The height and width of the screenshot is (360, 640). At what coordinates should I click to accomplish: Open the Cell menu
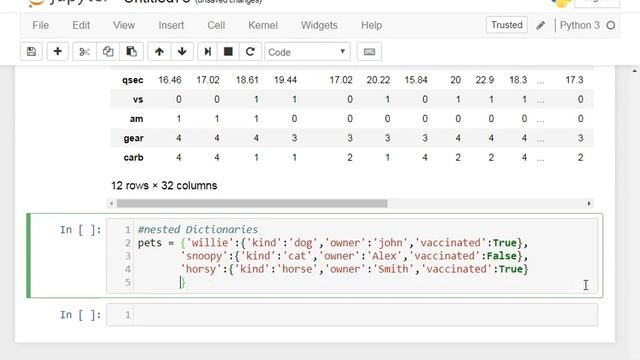216,25
